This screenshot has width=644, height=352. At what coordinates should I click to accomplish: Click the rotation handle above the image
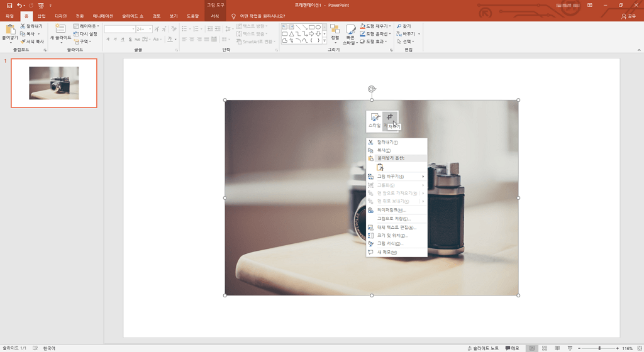coord(372,89)
